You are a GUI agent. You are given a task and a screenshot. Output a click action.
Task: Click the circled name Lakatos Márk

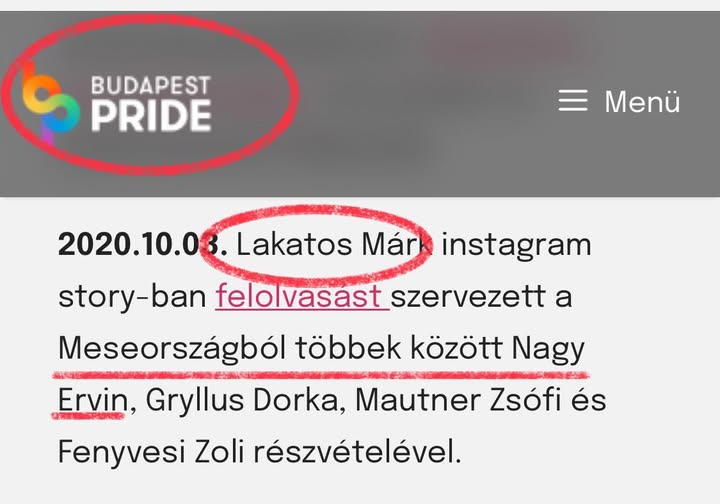pos(334,244)
